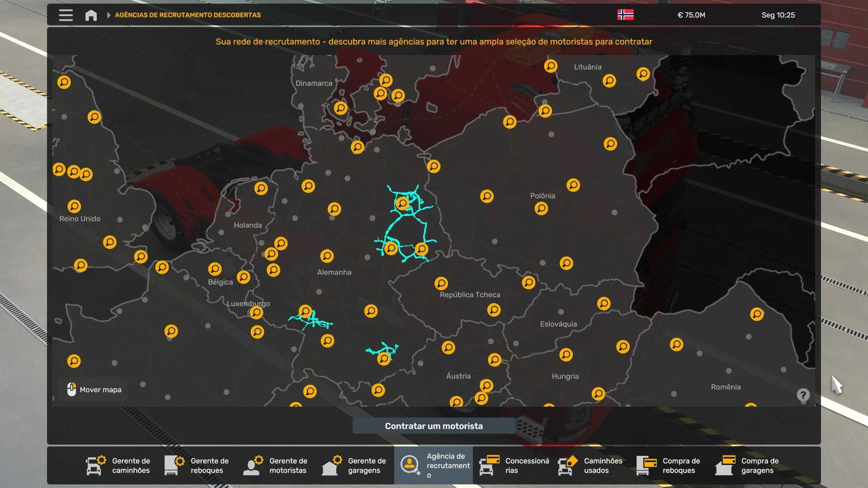Select agency marker near Luxemburgo label
The image size is (868, 488).
256,313
